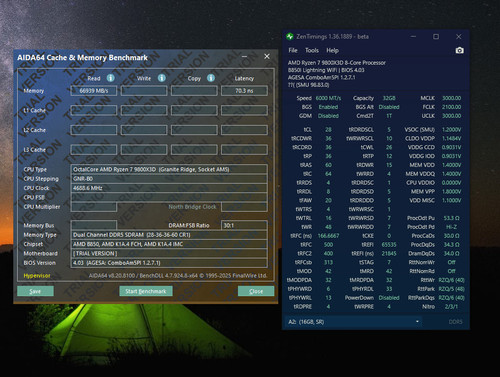This screenshot has width=500, height=377.
Task: Click FCLK value 2100.00
Action: tap(451, 107)
